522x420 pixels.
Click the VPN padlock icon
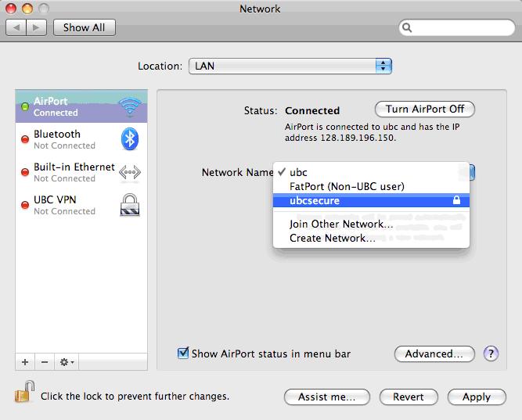(130, 205)
